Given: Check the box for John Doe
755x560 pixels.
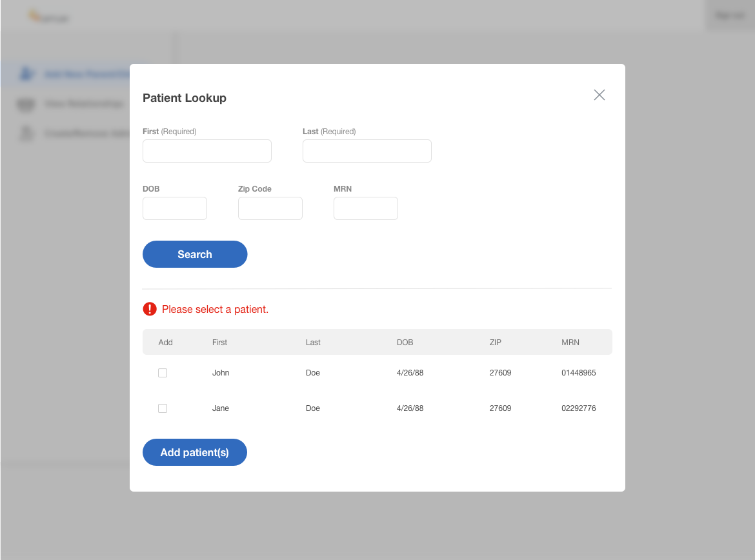Looking at the screenshot, I should point(163,373).
